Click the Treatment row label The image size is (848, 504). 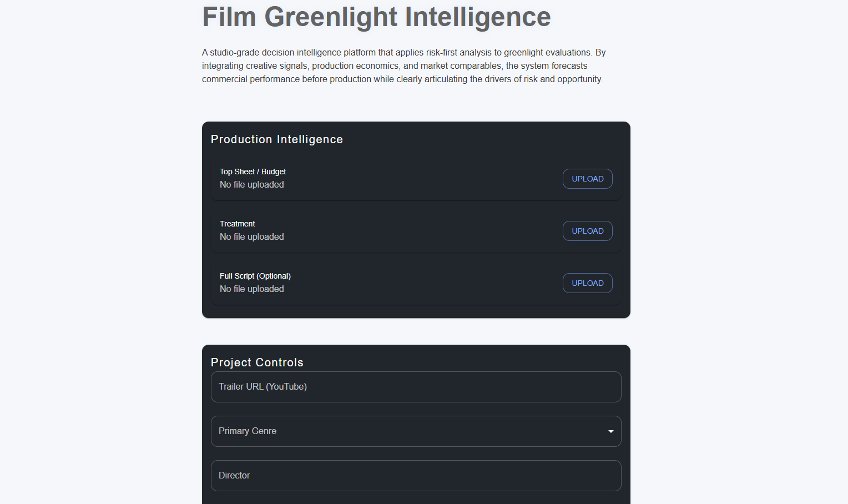pyautogui.click(x=238, y=224)
